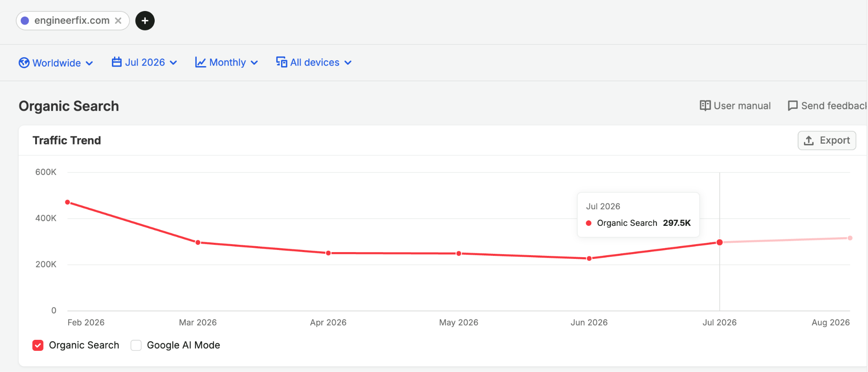Click the Traffic Trend card title
Viewport: 868px width, 372px height.
click(x=67, y=140)
